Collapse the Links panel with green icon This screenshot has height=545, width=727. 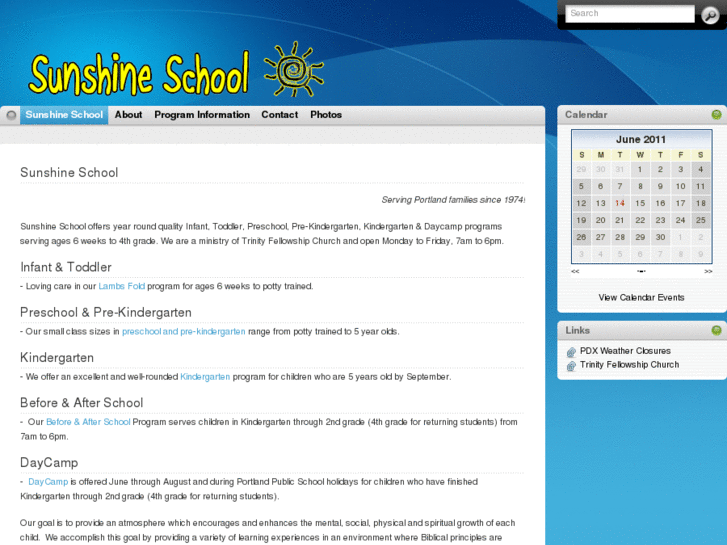coord(716,330)
